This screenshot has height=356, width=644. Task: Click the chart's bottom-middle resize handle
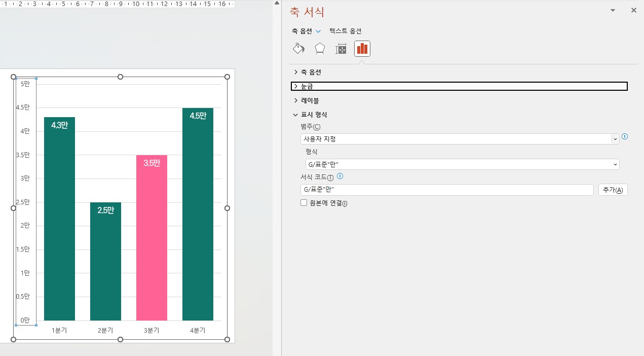(120, 339)
